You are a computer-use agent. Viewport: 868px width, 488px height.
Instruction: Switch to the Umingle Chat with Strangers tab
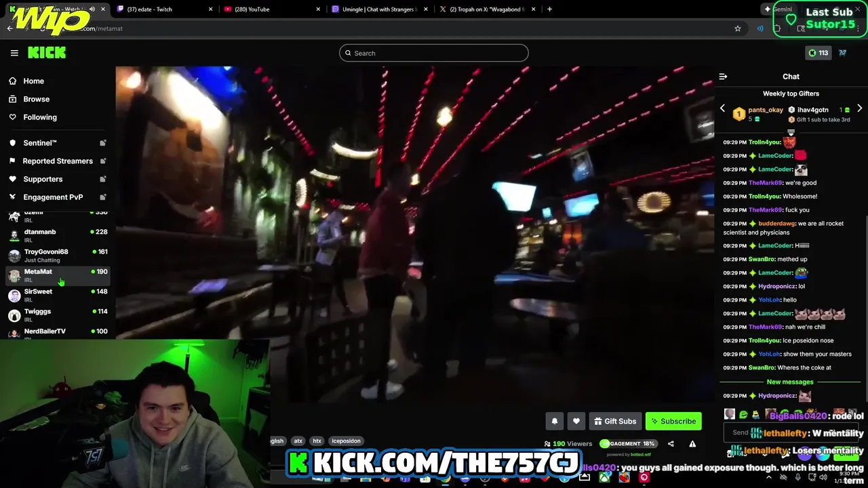[x=378, y=9]
